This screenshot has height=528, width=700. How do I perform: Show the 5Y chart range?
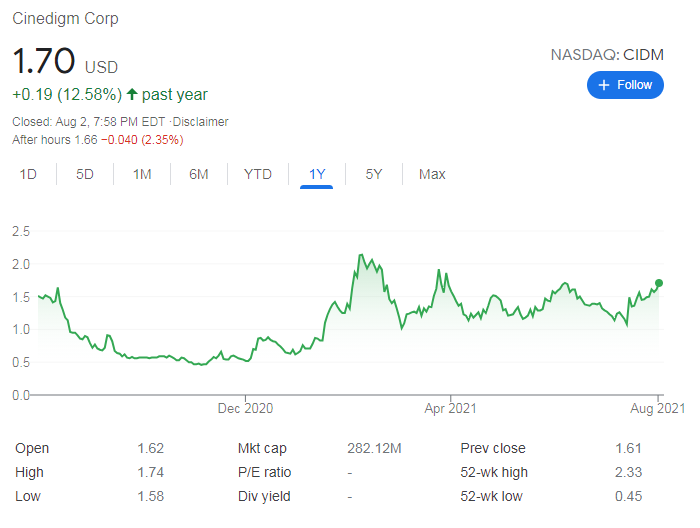click(x=374, y=174)
